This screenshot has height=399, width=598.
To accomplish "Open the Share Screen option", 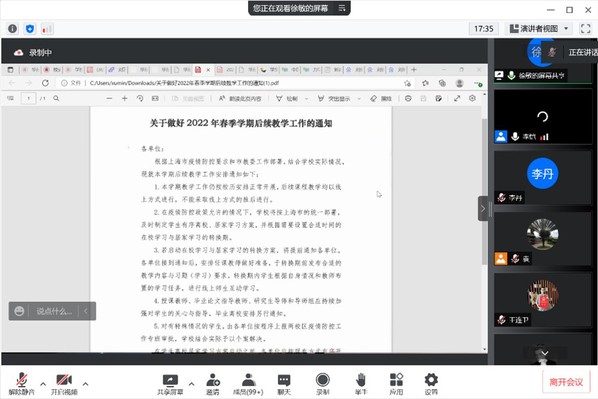I will (x=170, y=384).
